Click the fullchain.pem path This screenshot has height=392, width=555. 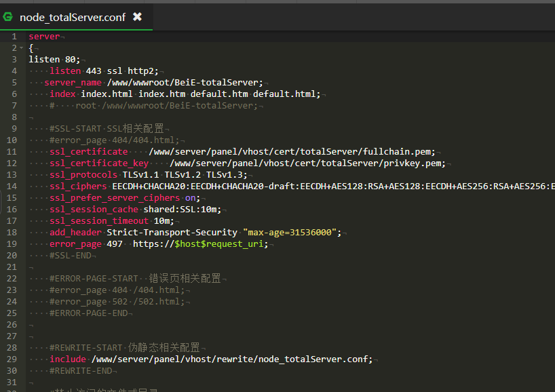pyautogui.click(x=292, y=151)
